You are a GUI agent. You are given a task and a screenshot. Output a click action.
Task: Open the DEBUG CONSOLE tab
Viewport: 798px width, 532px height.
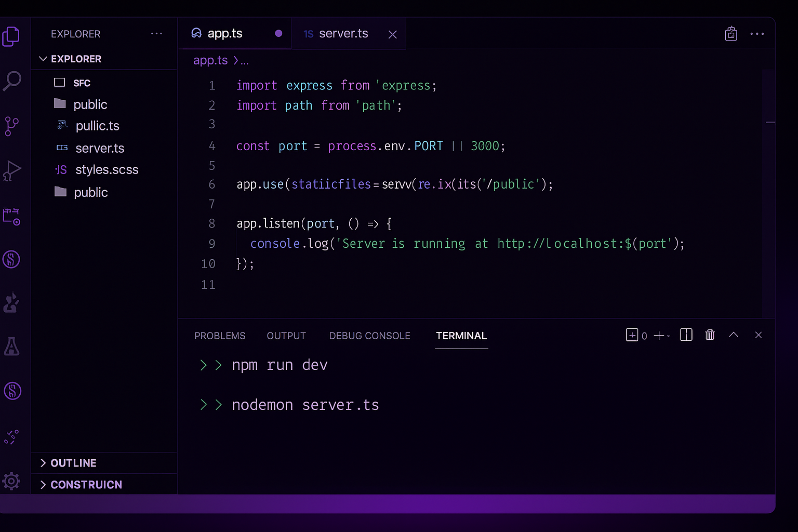tap(369, 336)
